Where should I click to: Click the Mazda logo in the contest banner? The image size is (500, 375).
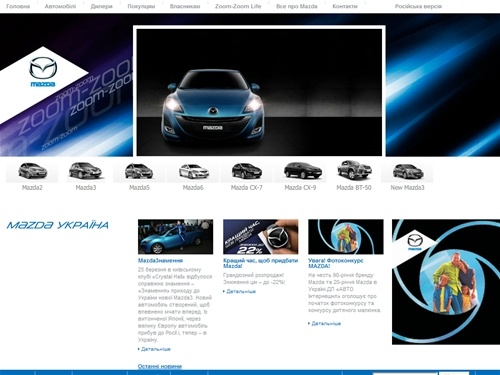pos(415,242)
